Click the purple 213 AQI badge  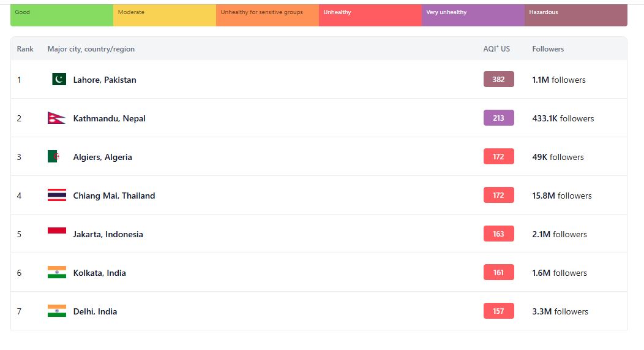coord(498,118)
